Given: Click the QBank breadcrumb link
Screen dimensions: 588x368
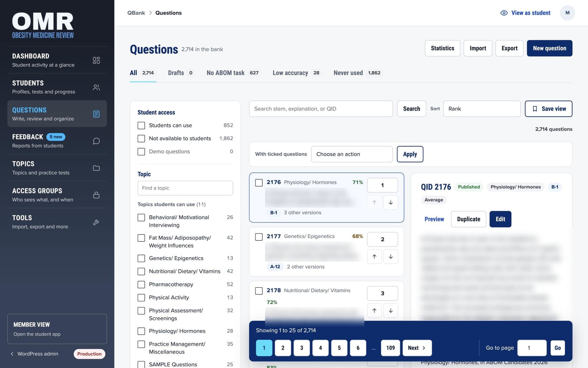Looking at the screenshot, I should 136,13.
